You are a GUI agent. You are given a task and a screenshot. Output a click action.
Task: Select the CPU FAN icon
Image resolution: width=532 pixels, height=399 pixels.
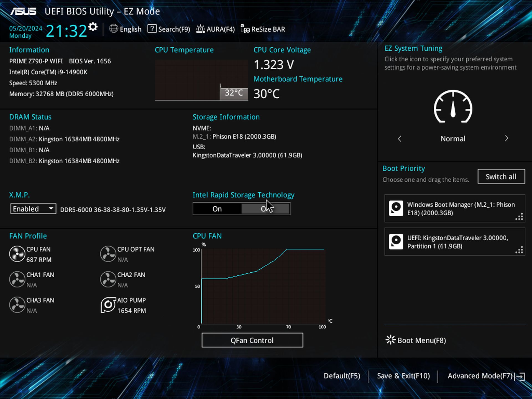tap(17, 254)
